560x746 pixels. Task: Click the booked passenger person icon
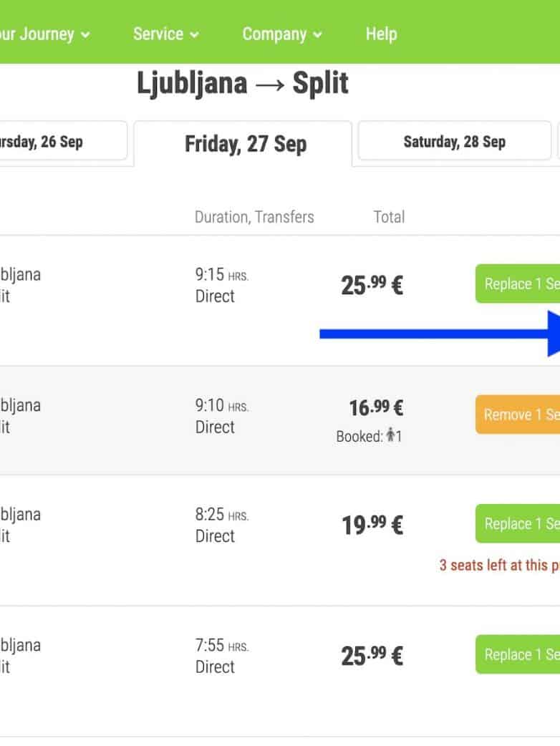point(390,435)
